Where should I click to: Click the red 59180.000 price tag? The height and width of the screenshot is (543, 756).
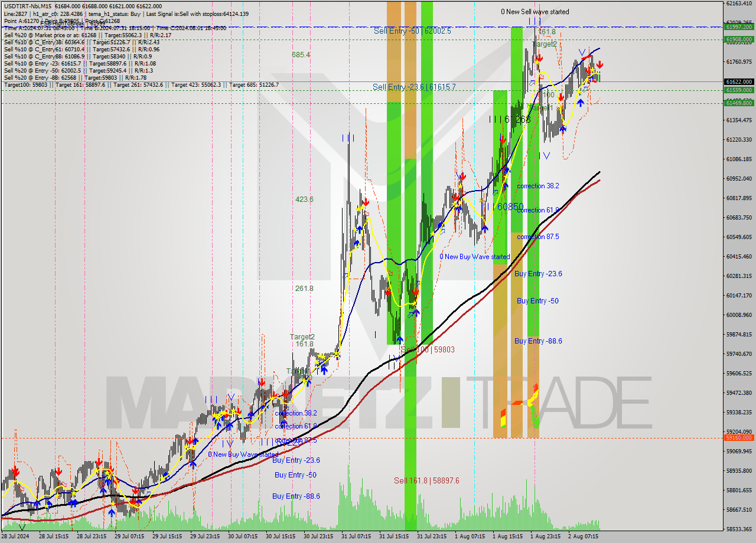coord(738,437)
